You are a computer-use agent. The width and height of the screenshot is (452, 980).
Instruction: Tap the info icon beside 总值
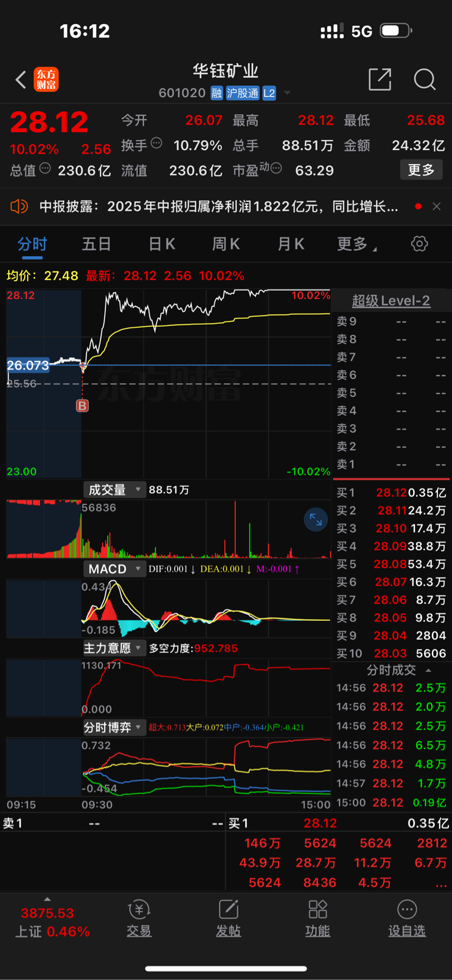[x=45, y=169]
